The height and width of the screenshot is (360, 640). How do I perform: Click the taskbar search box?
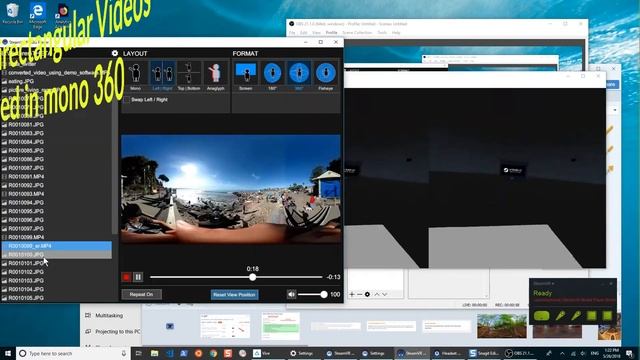click(73, 353)
